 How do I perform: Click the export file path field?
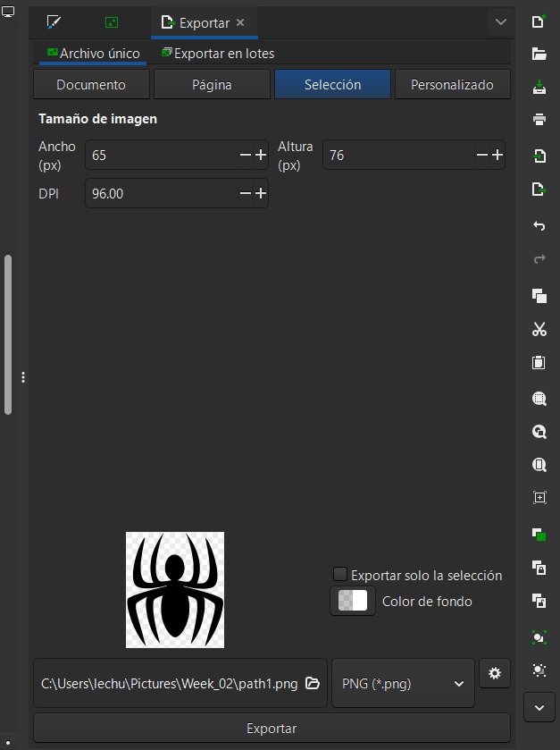click(170, 684)
